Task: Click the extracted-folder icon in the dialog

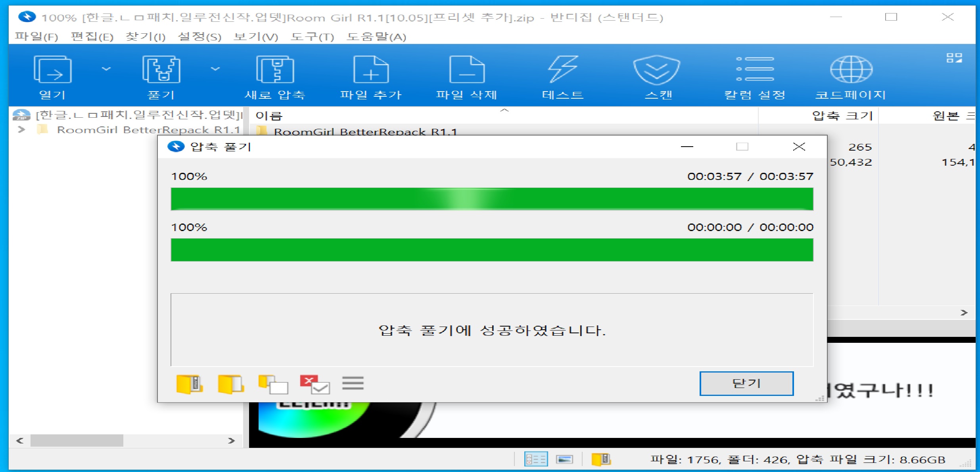Action: coord(231,384)
